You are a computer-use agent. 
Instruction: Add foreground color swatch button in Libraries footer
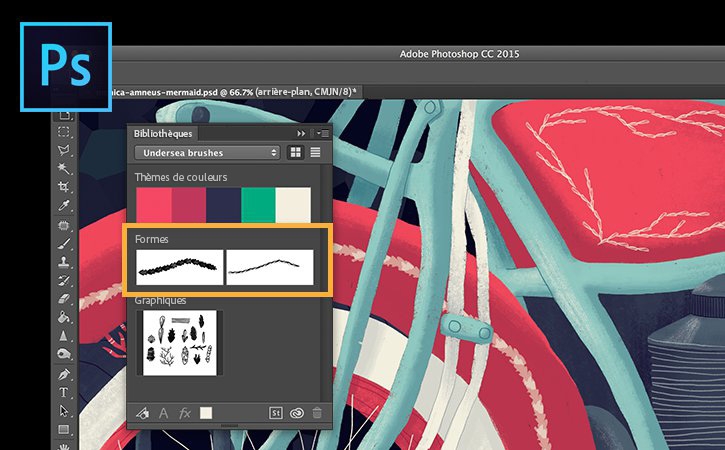206,413
